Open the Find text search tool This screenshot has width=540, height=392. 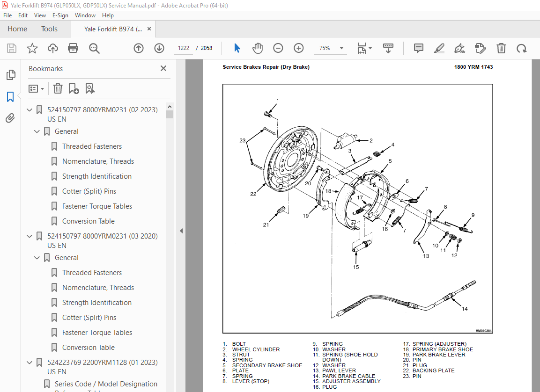[x=94, y=48]
